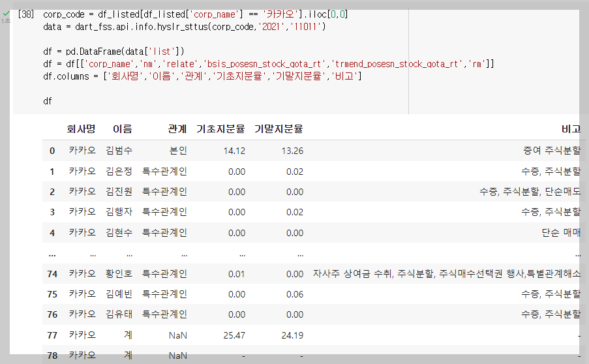Click the remark '증여 주식분할'
Screen dimensions: 589x364
(x=551, y=151)
